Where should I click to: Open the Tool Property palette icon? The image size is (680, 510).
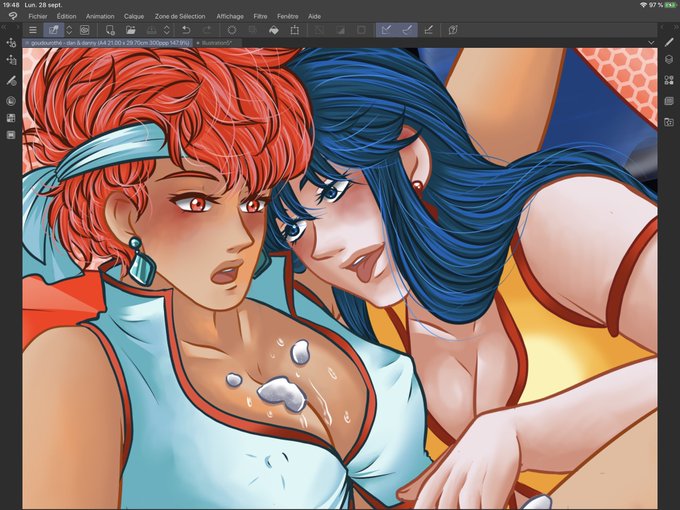pos(11,60)
